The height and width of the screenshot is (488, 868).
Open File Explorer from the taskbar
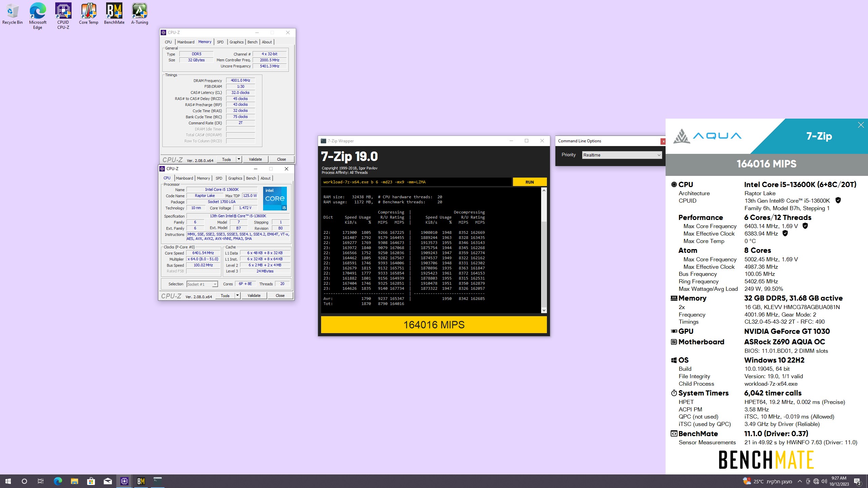pyautogui.click(x=75, y=481)
